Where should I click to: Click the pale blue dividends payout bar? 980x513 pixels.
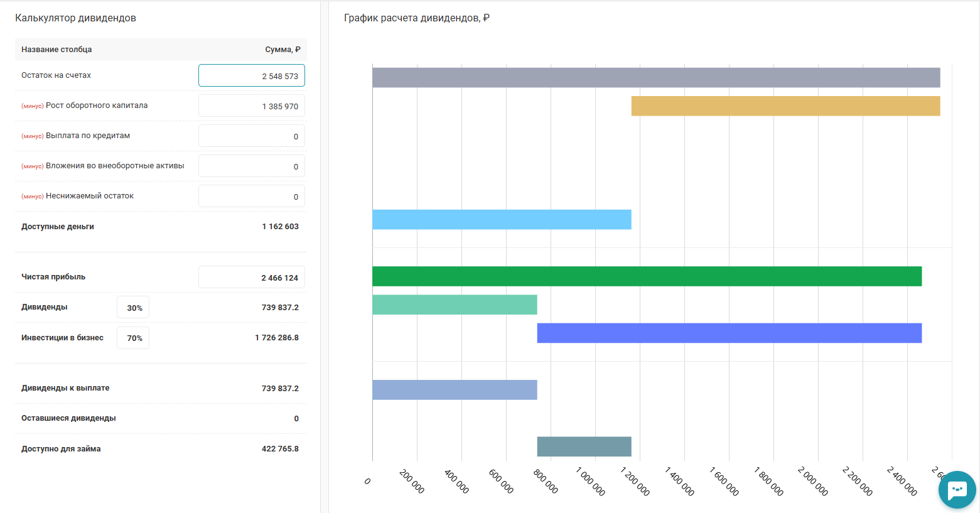pos(455,390)
